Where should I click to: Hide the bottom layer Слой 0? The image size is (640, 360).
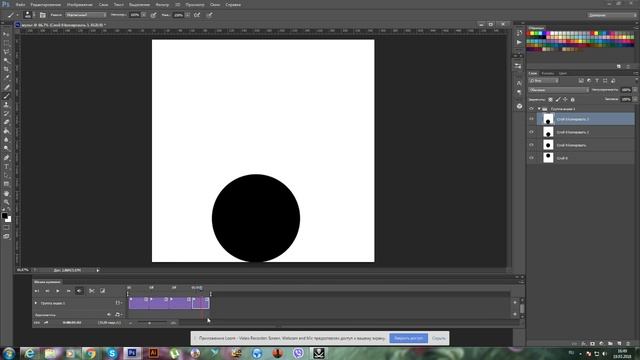(x=531, y=158)
